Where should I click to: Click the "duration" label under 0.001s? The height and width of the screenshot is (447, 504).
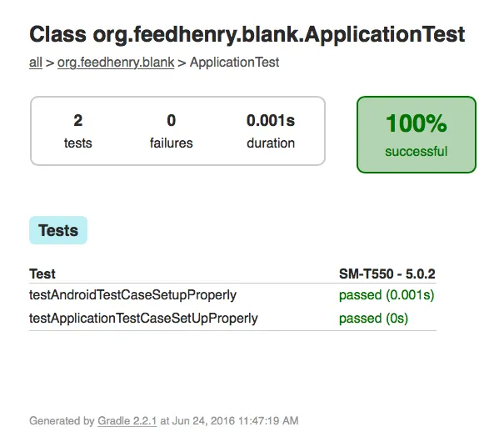(x=271, y=143)
